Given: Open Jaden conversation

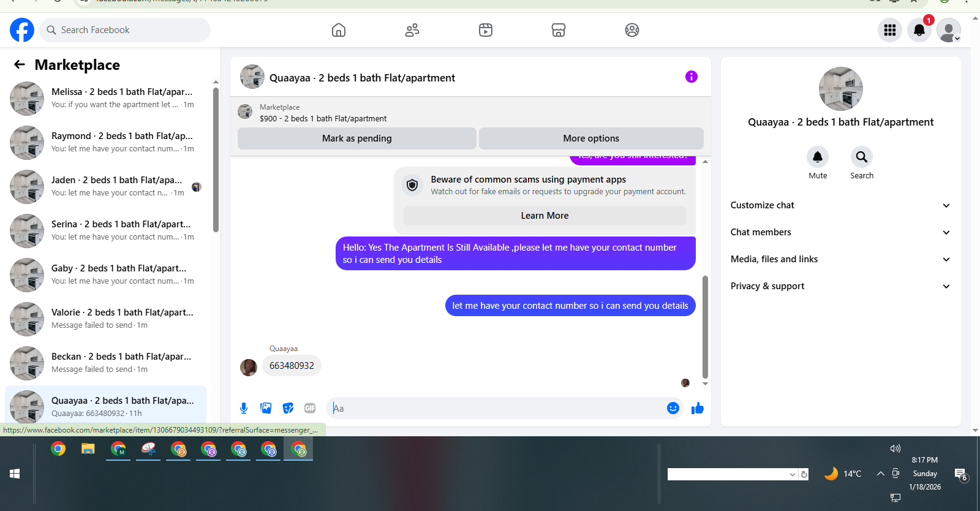Looking at the screenshot, I should [105, 187].
